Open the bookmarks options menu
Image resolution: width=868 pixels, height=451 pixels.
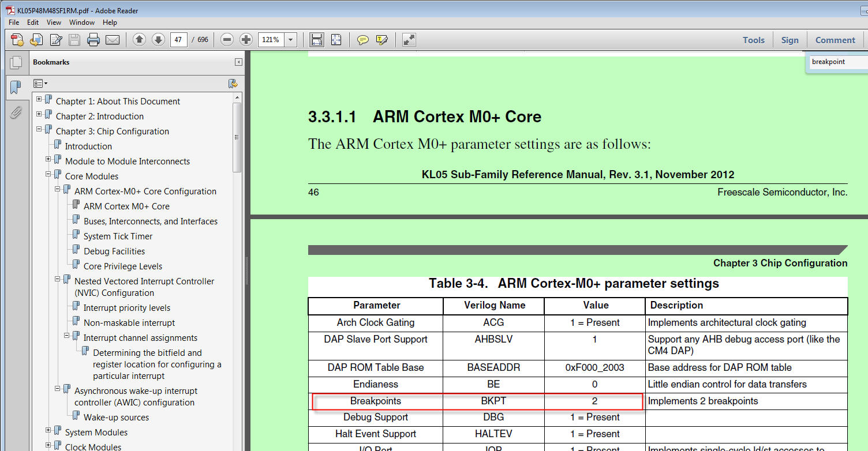coord(40,84)
